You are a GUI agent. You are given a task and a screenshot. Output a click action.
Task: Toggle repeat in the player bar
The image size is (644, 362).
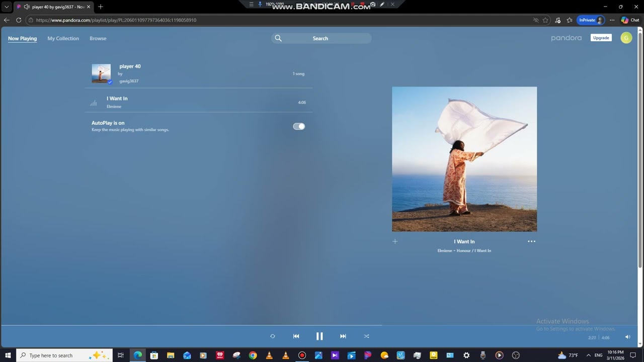click(x=273, y=336)
